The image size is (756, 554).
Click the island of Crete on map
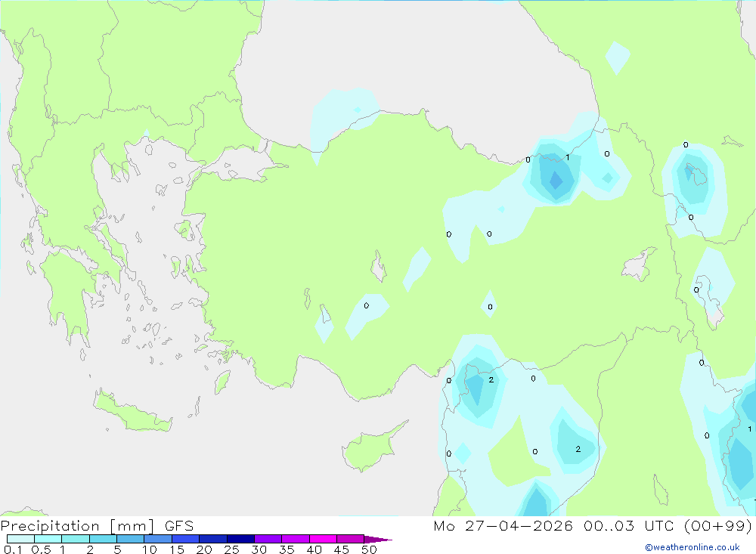click(x=132, y=413)
